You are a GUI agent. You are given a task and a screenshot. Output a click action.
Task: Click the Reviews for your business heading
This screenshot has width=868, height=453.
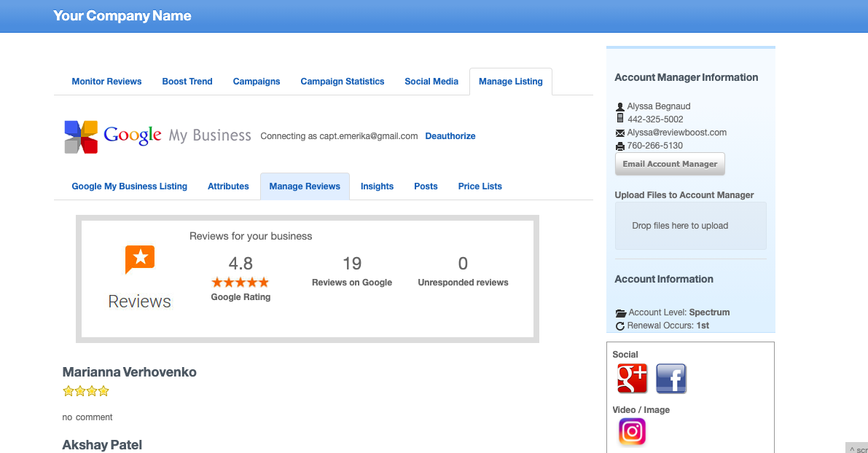point(251,236)
